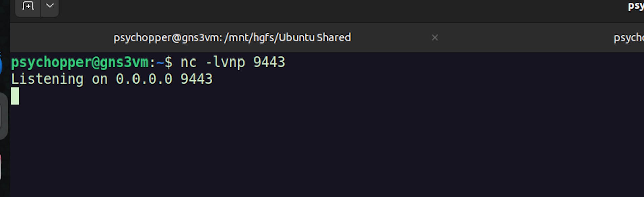Select the highlighted gray dock item
This screenshot has height=197, width=644.
(4, 116)
